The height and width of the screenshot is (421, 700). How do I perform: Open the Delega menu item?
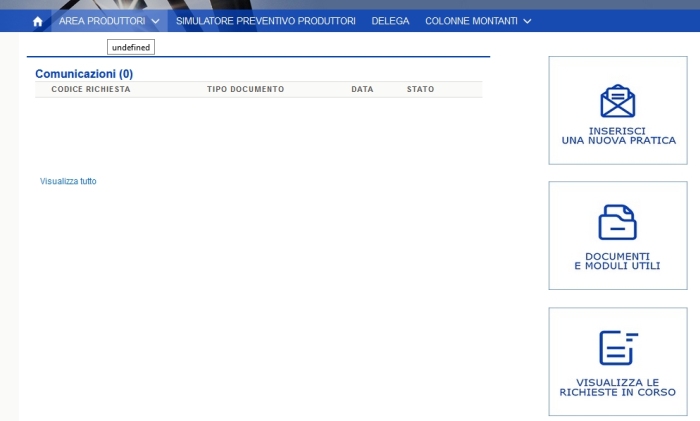point(390,21)
